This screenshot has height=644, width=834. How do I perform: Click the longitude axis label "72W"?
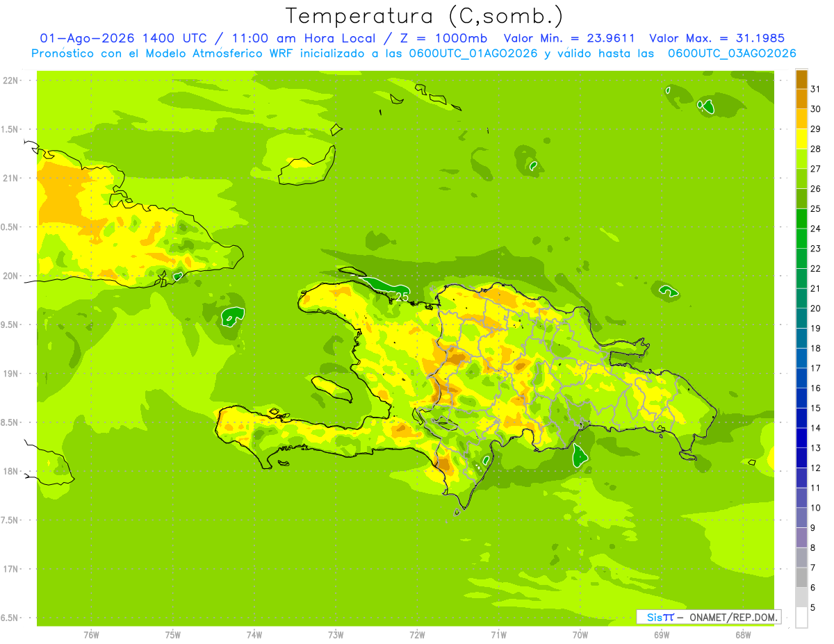417,635
